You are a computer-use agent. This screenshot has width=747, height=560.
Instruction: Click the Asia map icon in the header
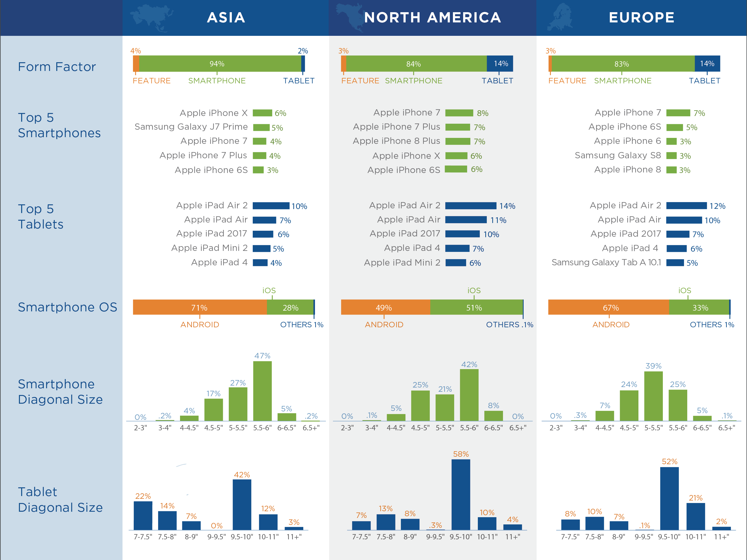[151, 18]
